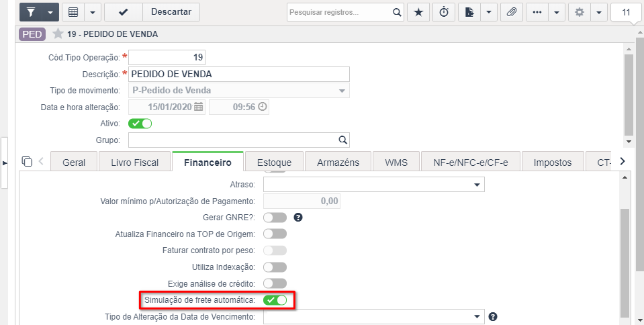Click clock icon in time field
This screenshot has width=644, height=325.
263,107
